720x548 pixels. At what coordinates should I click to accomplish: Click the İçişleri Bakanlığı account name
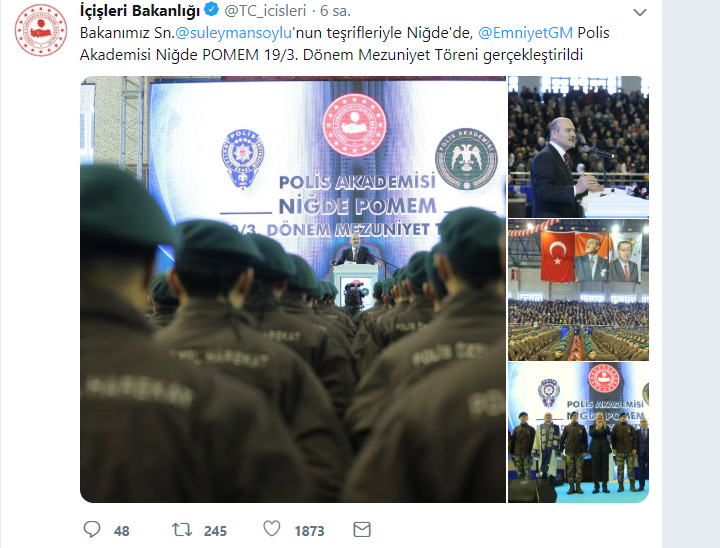point(140,11)
